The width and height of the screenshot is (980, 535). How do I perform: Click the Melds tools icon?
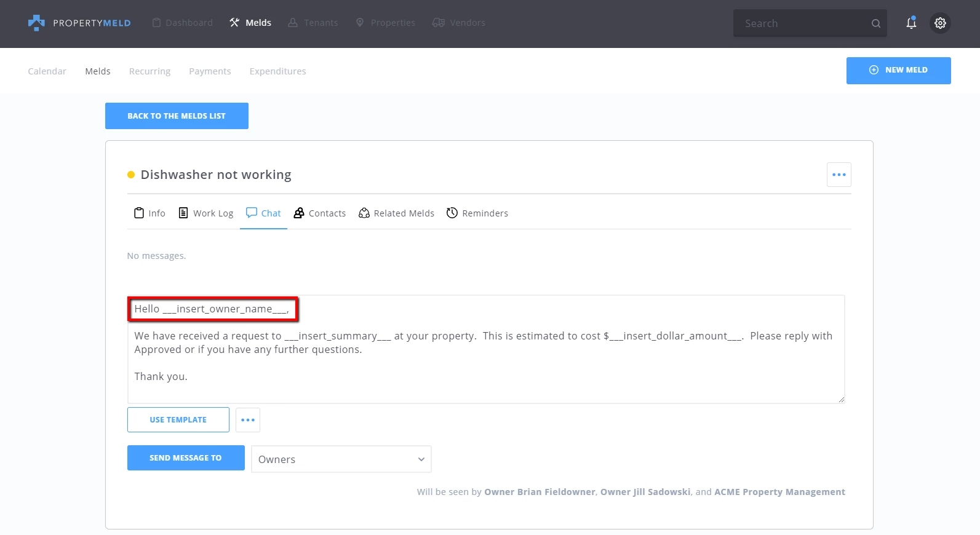pyautogui.click(x=234, y=23)
